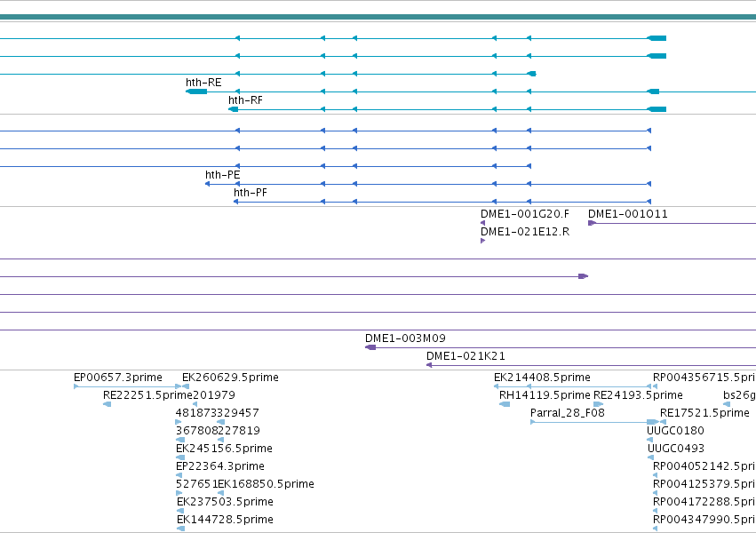The width and height of the screenshot is (756, 533).
Task: Click the DME1-021K21 purple arrowhead
Action: pos(428,365)
